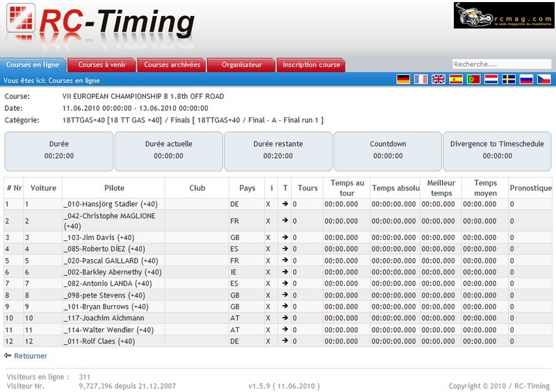Click arrow icon in Pascal GAILLARD row
556x392 pixels.
pyautogui.click(x=285, y=260)
